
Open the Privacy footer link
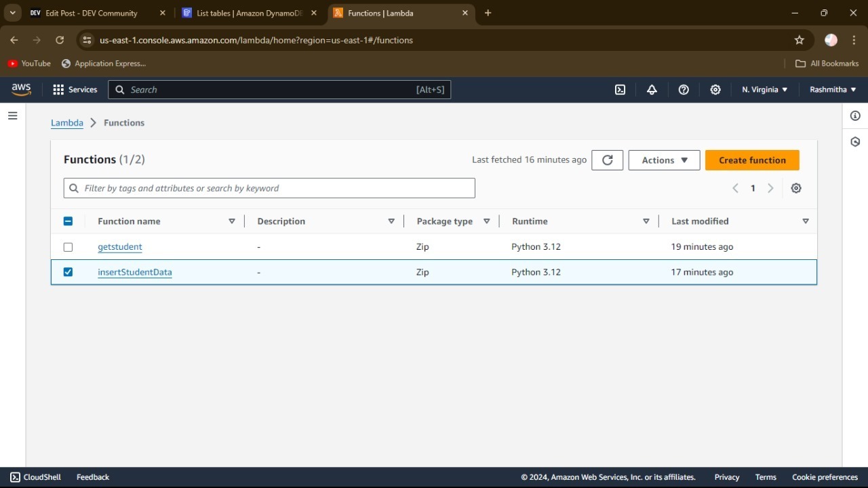click(727, 477)
